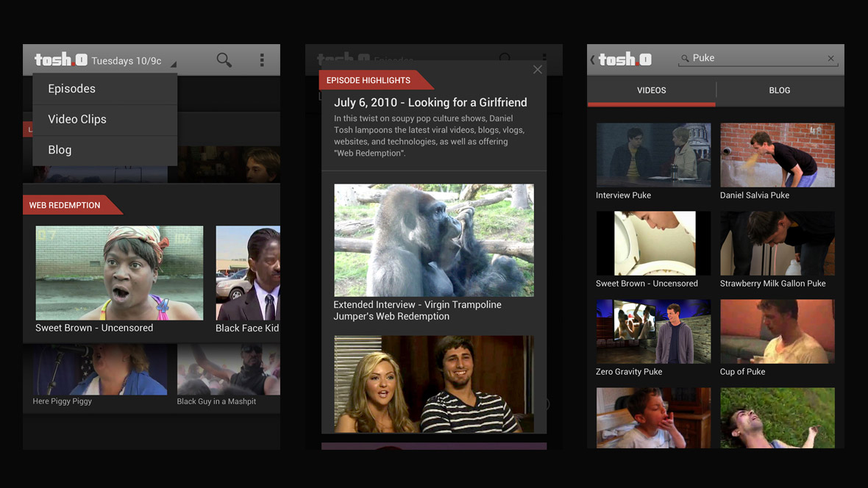Viewport: 868px width, 488px height.
Task: Select Episodes from the dropdown menu
Action: (x=72, y=89)
